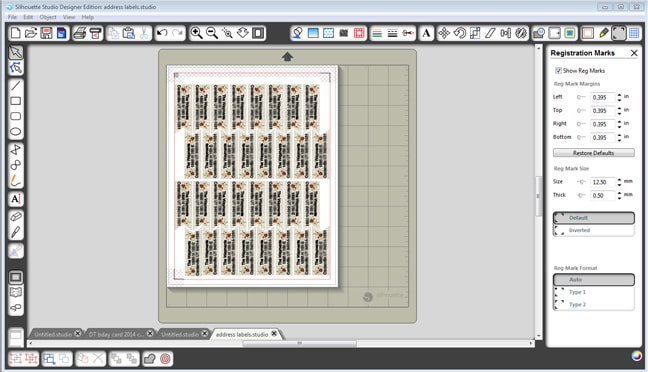Select the Polygon drawing tool

point(16,150)
